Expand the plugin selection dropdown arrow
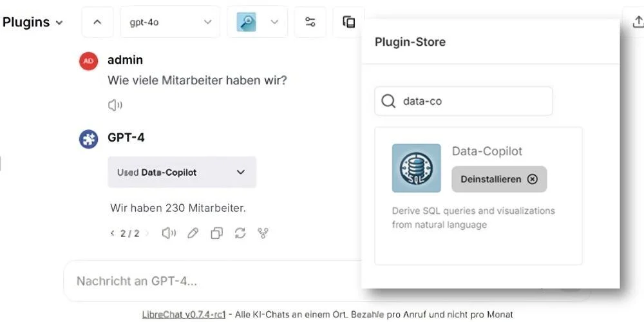 coord(274,22)
